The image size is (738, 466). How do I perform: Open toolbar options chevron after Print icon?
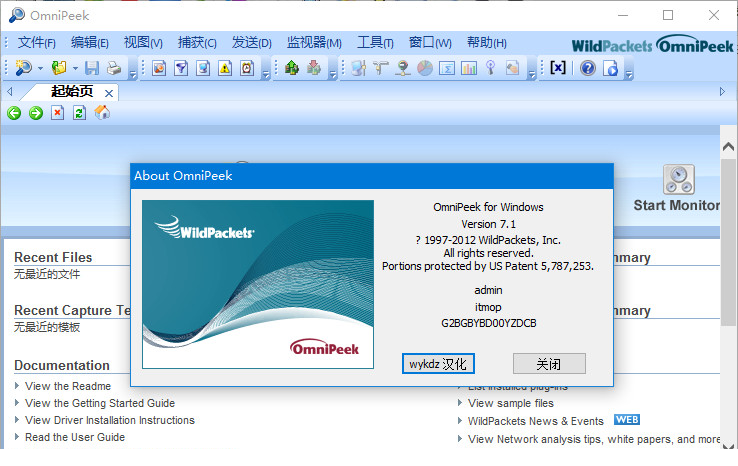[x=133, y=74]
